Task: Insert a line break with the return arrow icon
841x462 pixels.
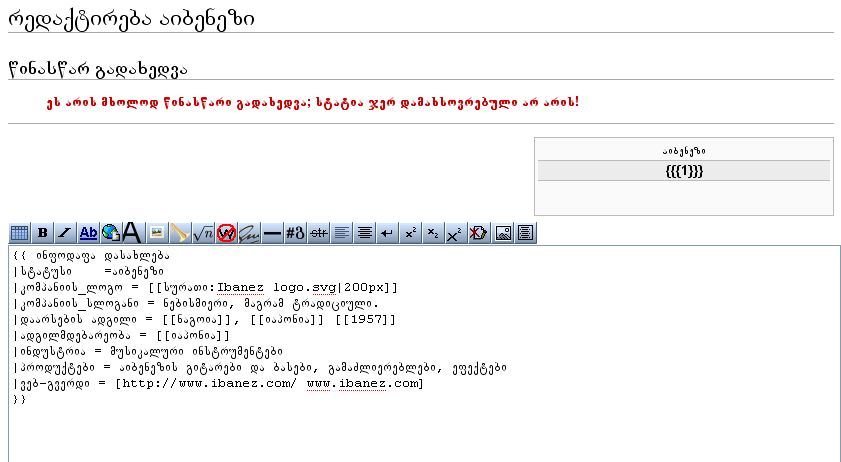Action: point(387,233)
